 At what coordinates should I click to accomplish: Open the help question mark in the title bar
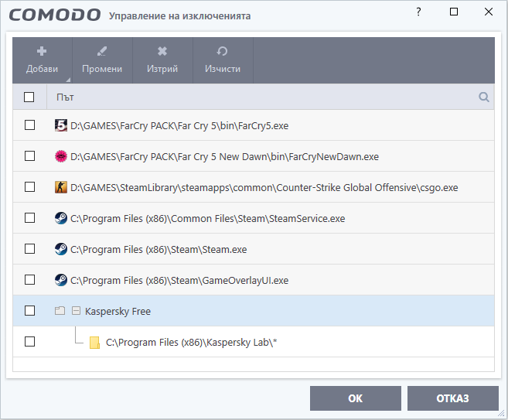[418, 12]
